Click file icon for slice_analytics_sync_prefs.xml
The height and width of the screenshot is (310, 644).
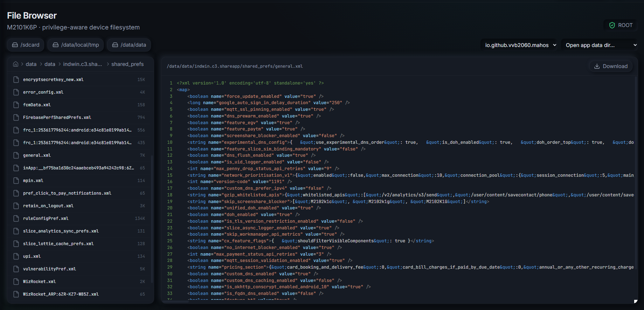tap(16, 231)
